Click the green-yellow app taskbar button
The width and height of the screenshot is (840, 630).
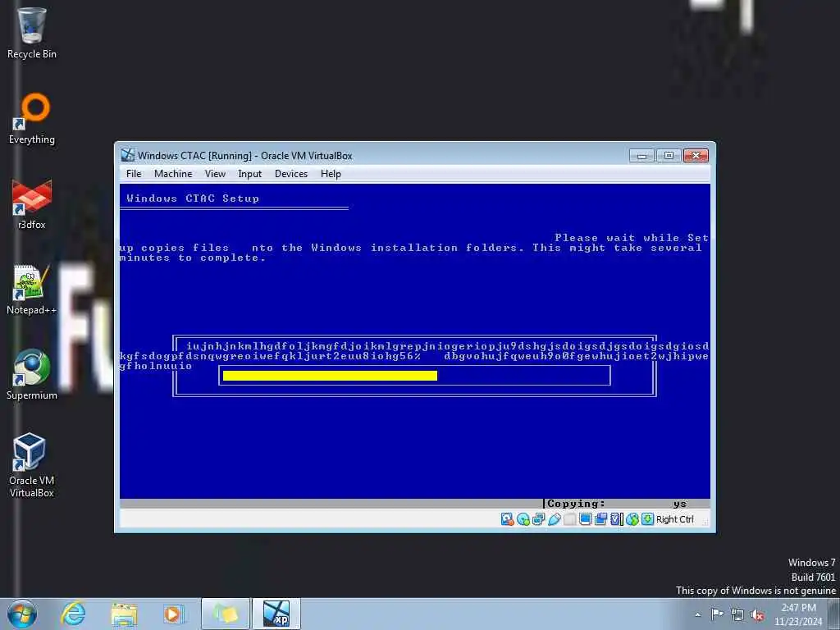pyautogui.click(x=226, y=614)
